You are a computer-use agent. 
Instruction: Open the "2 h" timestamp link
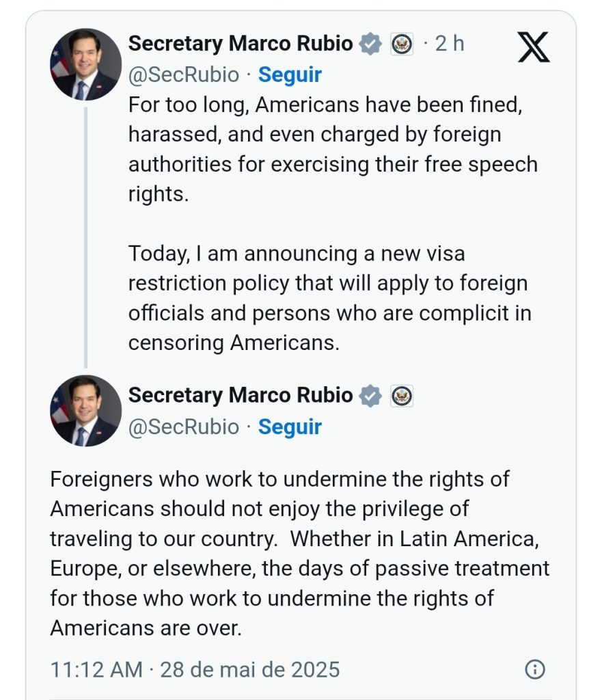coord(450,44)
